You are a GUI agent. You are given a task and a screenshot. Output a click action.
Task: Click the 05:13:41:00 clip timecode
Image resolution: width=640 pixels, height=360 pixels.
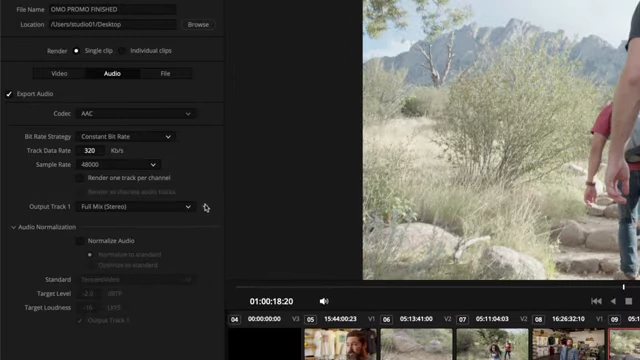tap(416, 319)
